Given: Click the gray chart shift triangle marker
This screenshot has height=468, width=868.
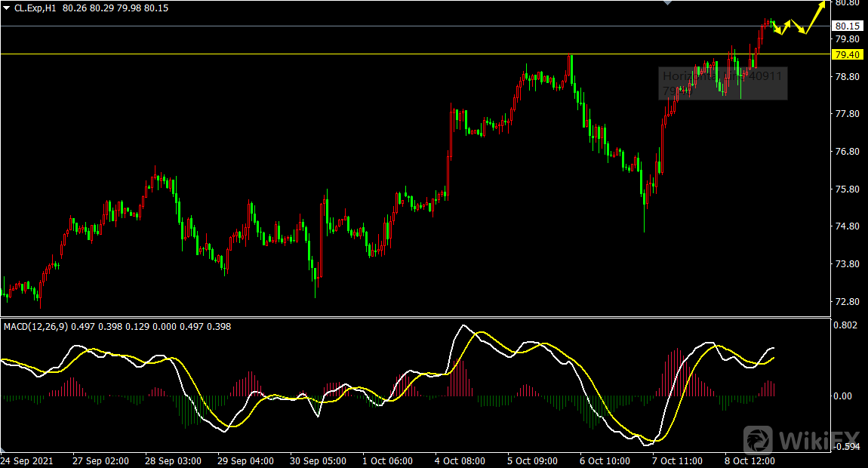Looking at the screenshot, I should point(667,4).
